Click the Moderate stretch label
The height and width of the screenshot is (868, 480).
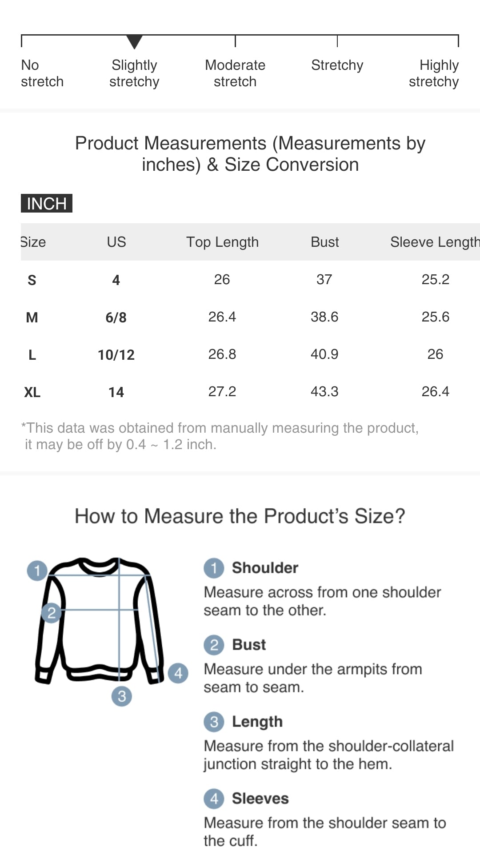235,73
